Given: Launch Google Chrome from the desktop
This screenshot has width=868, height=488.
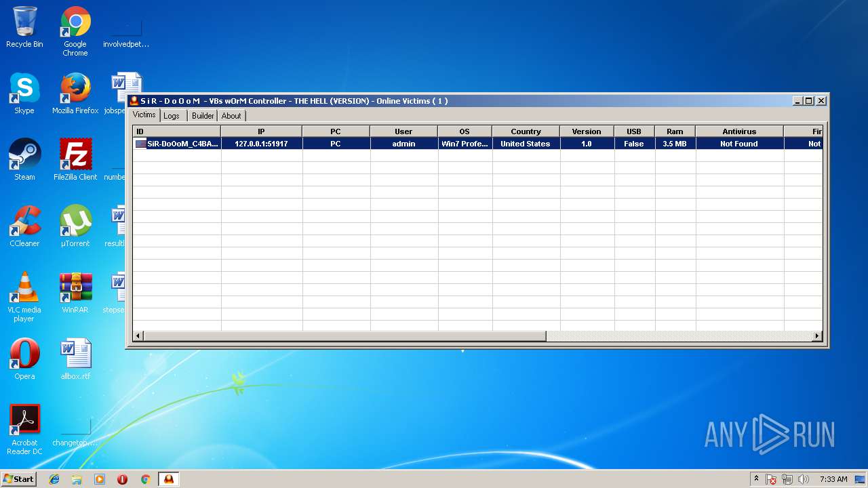Looking at the screenshot, I should click(x=75, y=31).
